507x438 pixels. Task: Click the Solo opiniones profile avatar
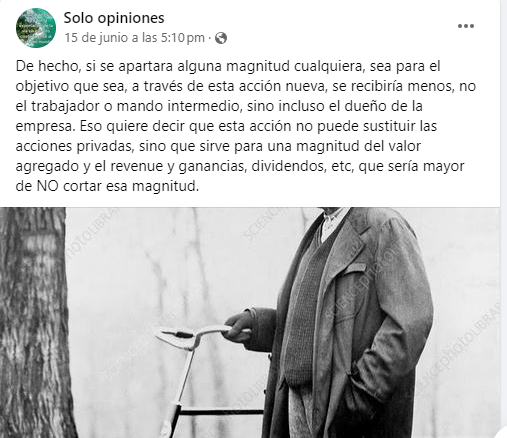36,28
